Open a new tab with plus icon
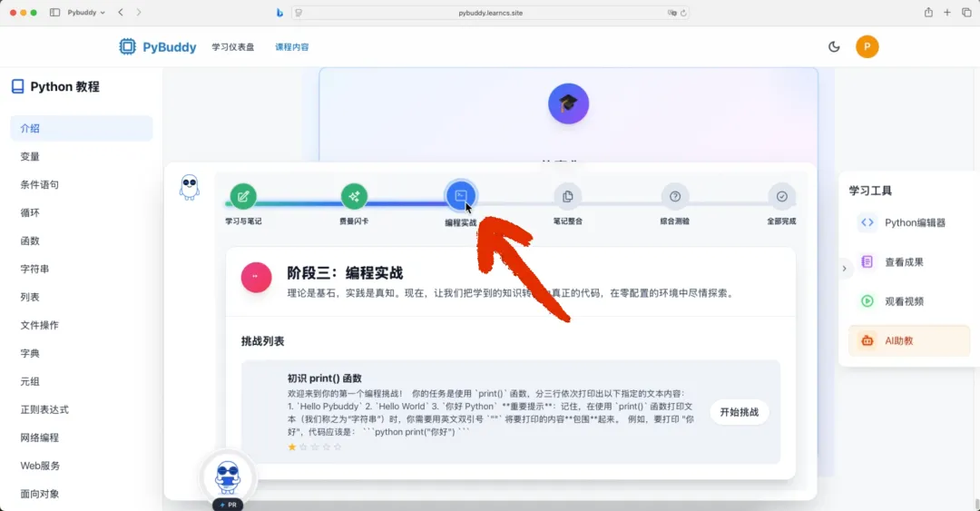 [947, 13]
